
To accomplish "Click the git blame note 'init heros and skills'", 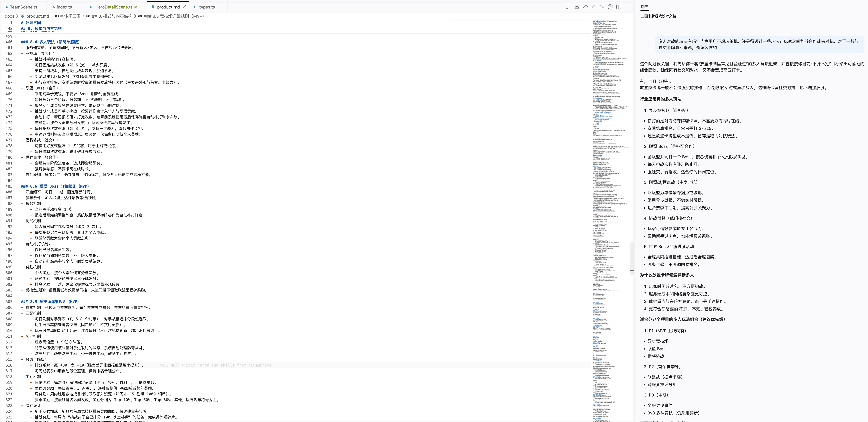I will pyautogui.click(x=215, y=365).
